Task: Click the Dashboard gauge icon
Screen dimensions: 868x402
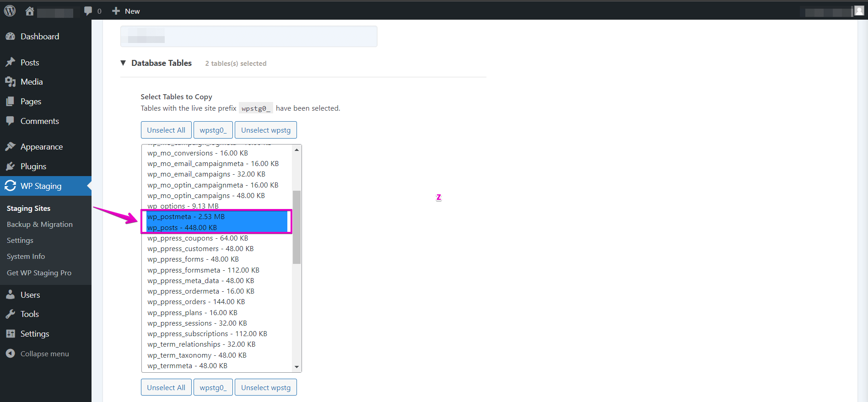Action: click(11, 37)
